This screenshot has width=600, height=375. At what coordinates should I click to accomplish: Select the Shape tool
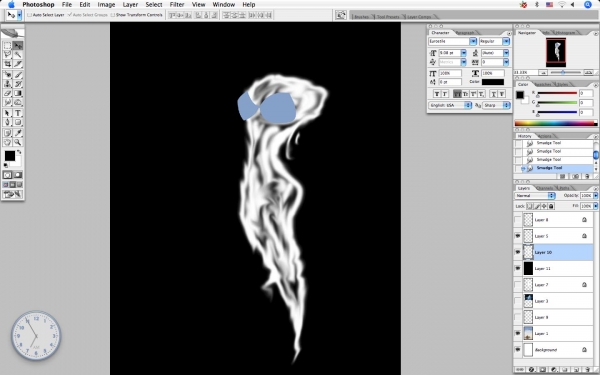point(18,122)
